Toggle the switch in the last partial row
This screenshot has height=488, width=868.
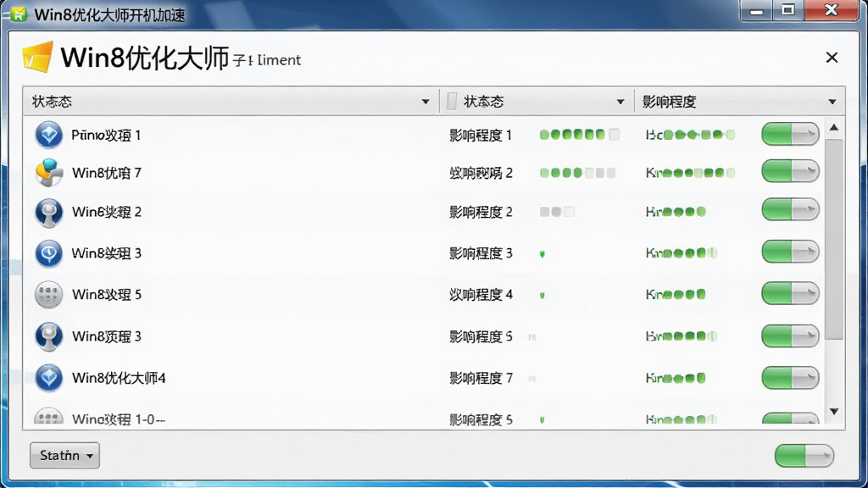[x=790, y=419]
